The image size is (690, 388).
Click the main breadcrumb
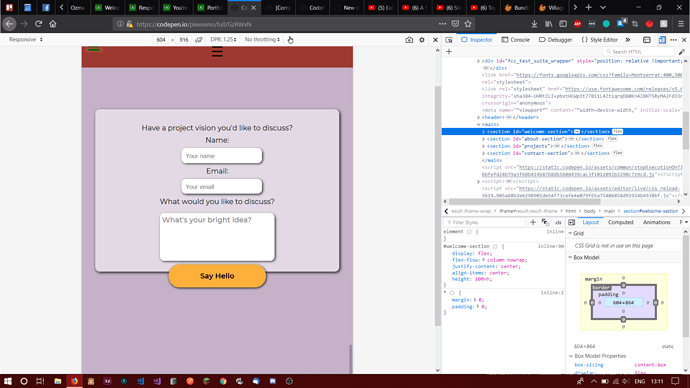(609, 211)
